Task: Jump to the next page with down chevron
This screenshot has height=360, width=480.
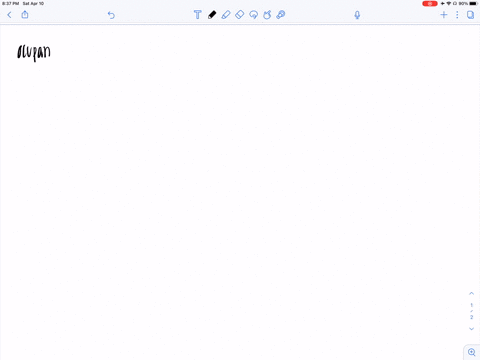Action: (x=471, y=329)
